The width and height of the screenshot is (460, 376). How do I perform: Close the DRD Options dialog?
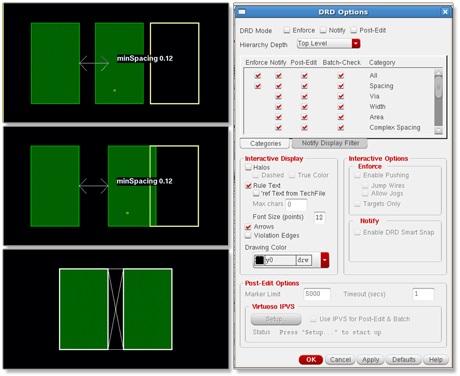tap(445, 12)
